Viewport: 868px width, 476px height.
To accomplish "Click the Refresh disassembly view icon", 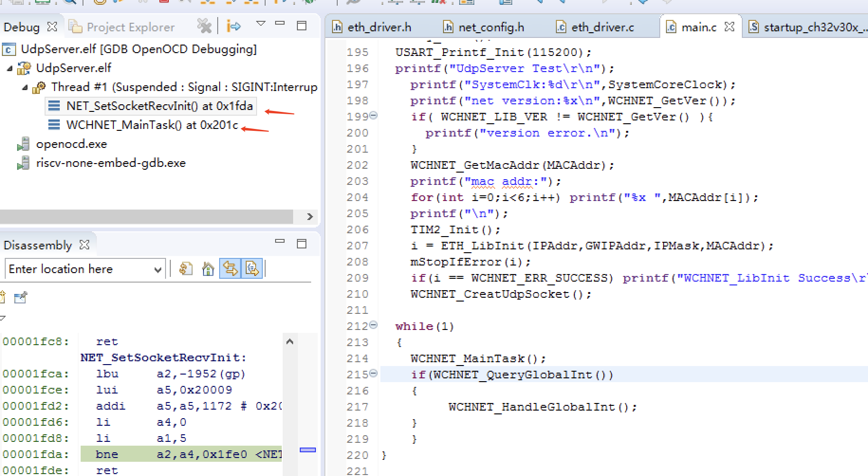I will point(185,269).
